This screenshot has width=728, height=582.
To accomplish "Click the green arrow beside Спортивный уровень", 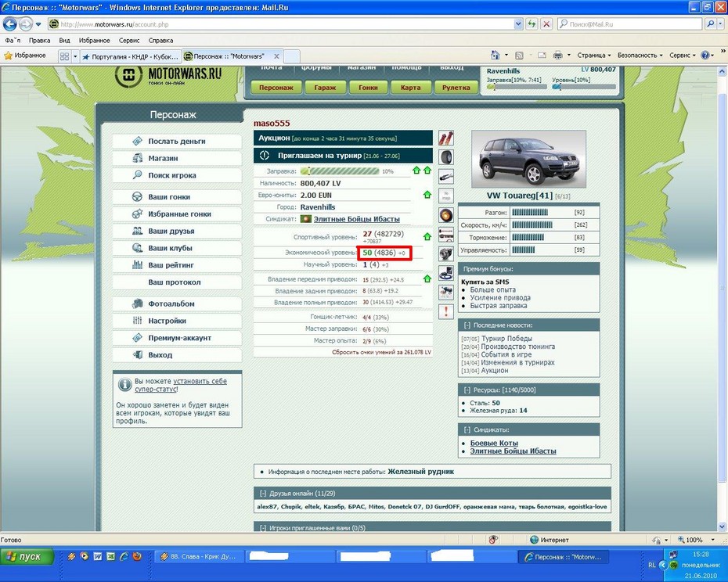I will click(427, 237).
